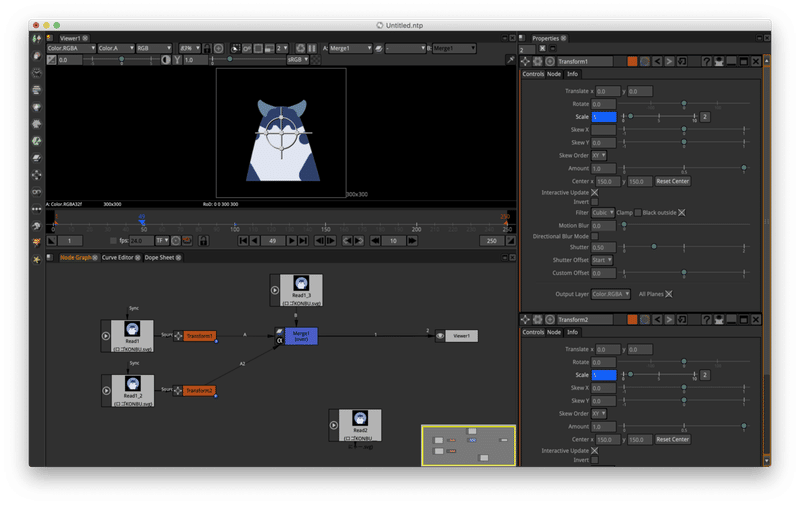Click Transform2 hide unmodified parameters icon
800x505 pixels.
(x=719, y=319)
